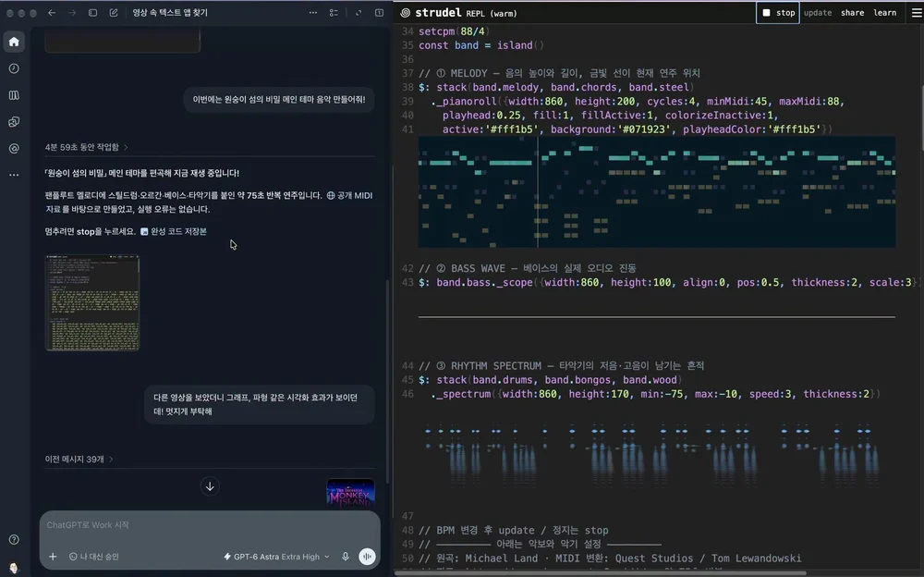
Task: Open the at-sign mentions icon in sidebar
Action: [14, 148]
